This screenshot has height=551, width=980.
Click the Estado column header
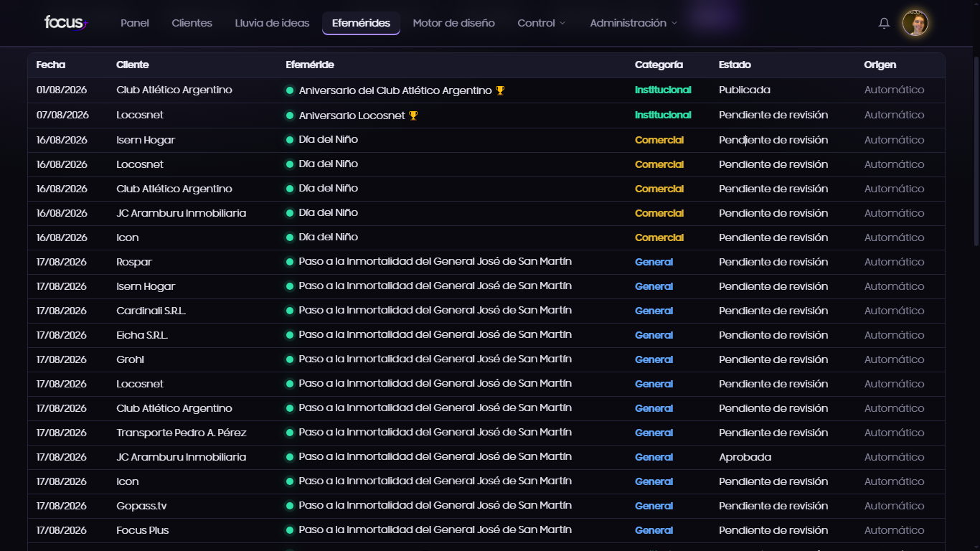pyautogui.click(x=735, y=65)
